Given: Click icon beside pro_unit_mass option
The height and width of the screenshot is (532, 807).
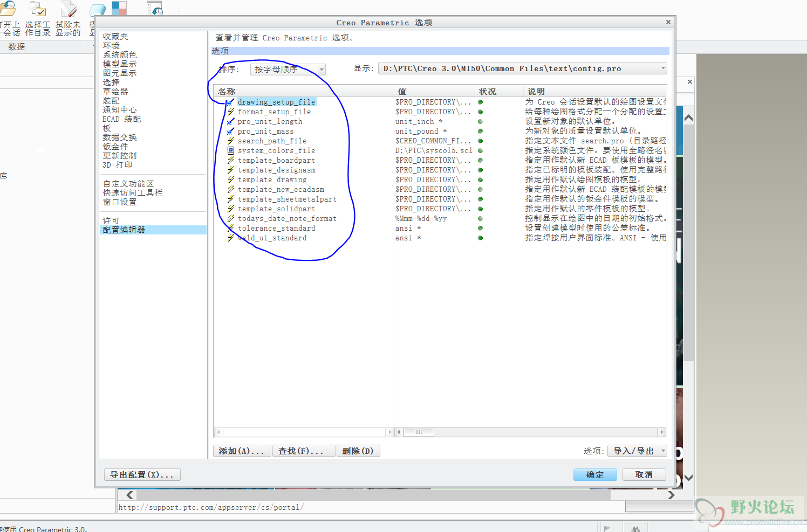Looking at the screenshot, I should point(230,131).
